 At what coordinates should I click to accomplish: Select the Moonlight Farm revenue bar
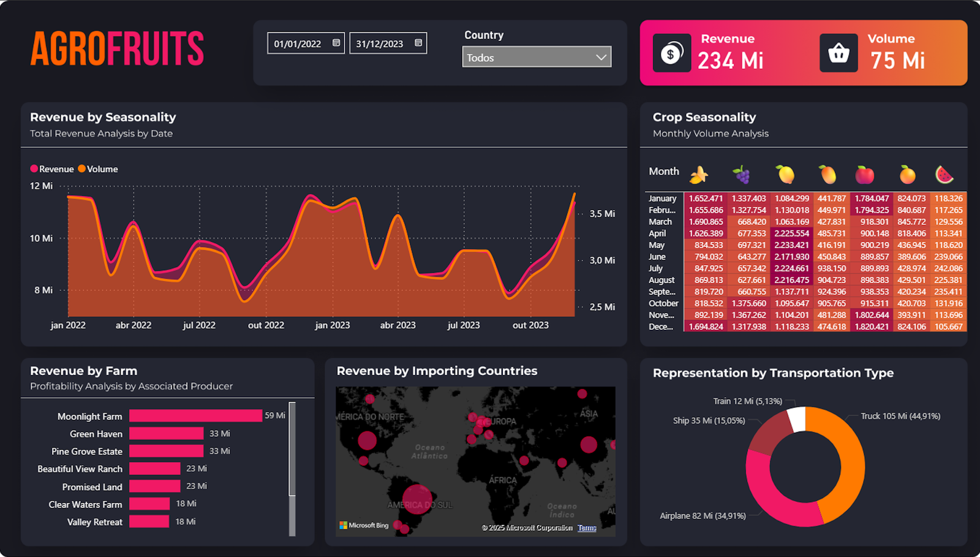pyautogui.click(x=195, y=415)
